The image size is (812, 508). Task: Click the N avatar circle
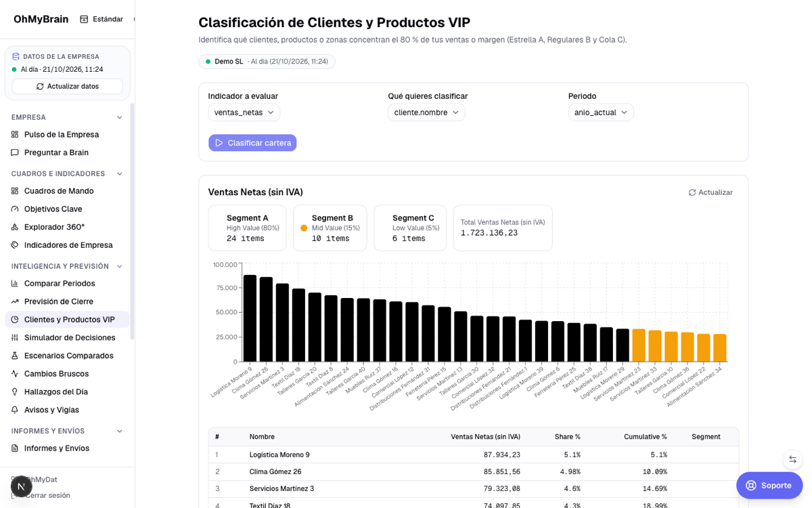click(22, 486)
